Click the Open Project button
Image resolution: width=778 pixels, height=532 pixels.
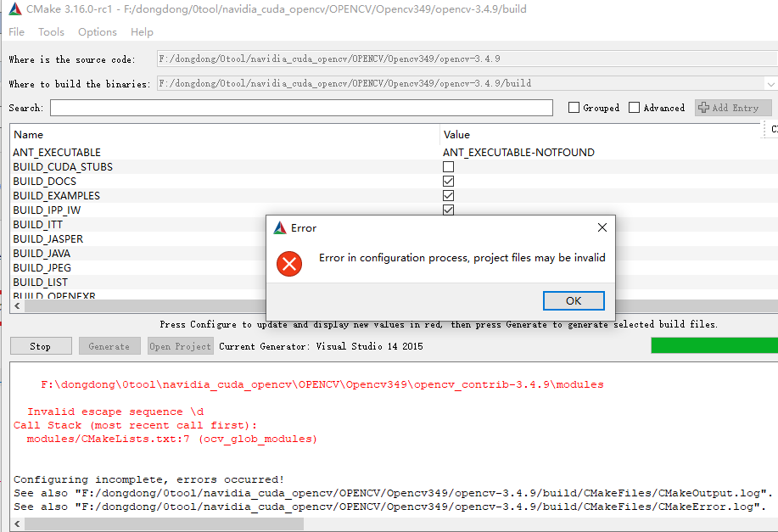(x=180, y=346)
